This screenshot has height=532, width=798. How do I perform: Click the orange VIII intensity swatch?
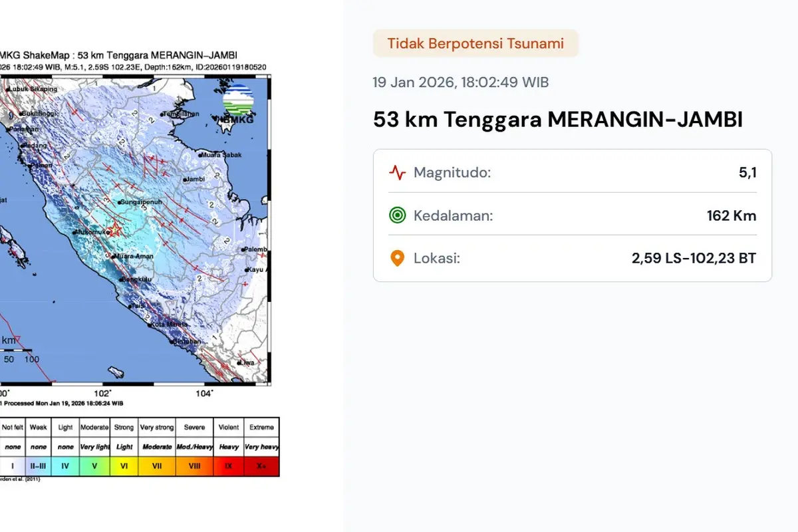[x=194, y=466]
